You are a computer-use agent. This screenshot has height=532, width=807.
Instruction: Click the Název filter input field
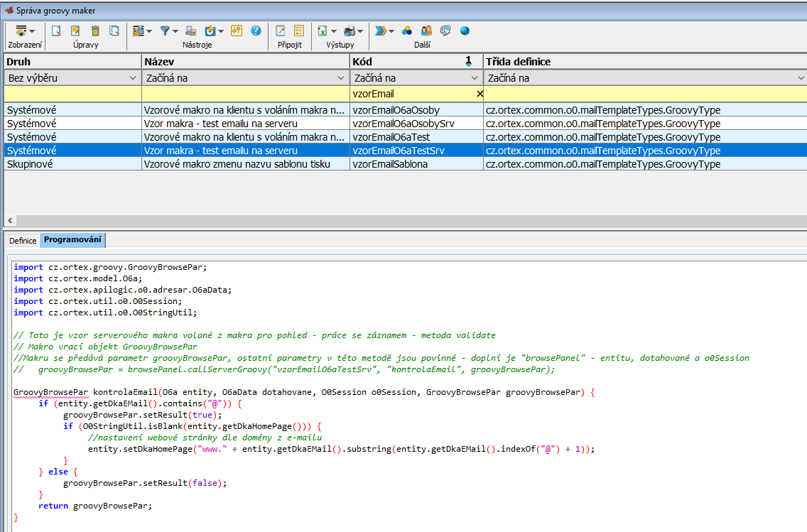[x=245, y=94]
